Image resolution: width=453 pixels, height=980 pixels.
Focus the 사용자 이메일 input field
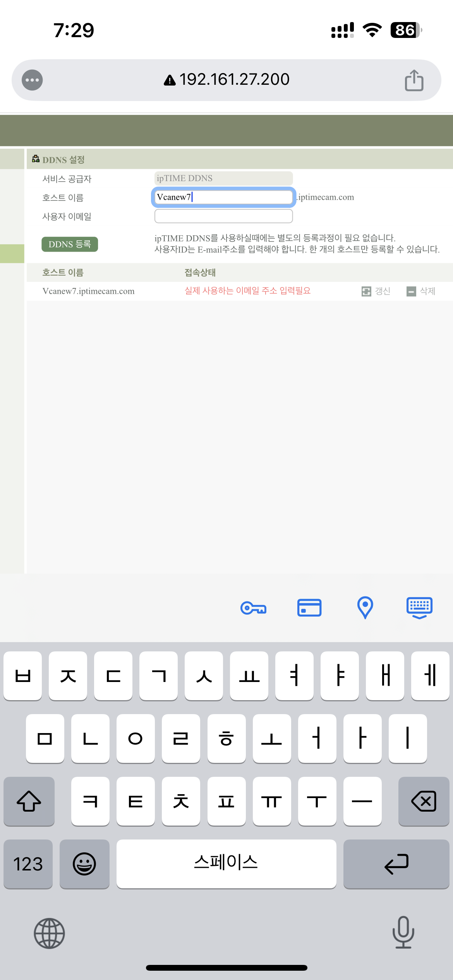223,216
